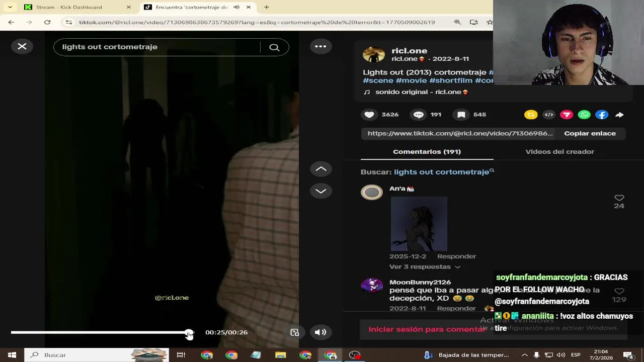Click the tiktok.com address bar URL
Screen dimensions: 644x362
pyautogui.click(x=257, y=22)
